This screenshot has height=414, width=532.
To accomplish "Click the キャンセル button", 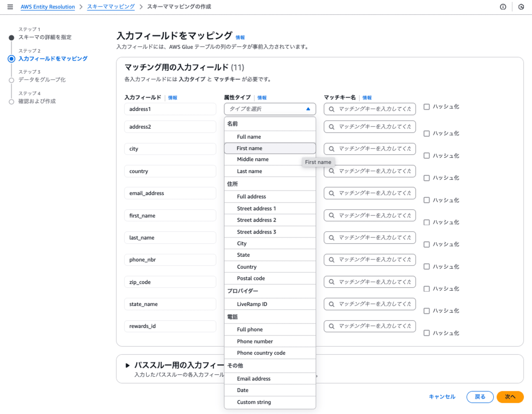I will (x=442, y=397).
